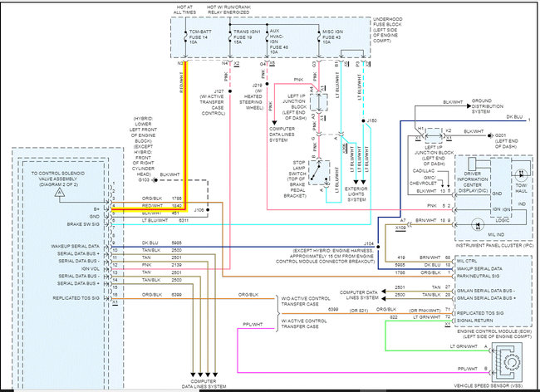Click the '(OR PNK/WHT)' wire alternative

(x=425, y=311)
